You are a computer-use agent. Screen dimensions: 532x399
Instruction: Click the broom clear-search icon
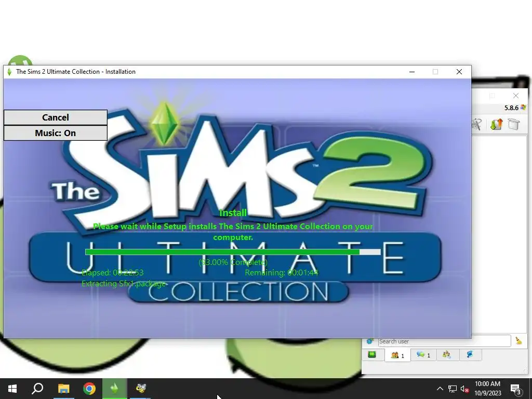coord(518,341)
